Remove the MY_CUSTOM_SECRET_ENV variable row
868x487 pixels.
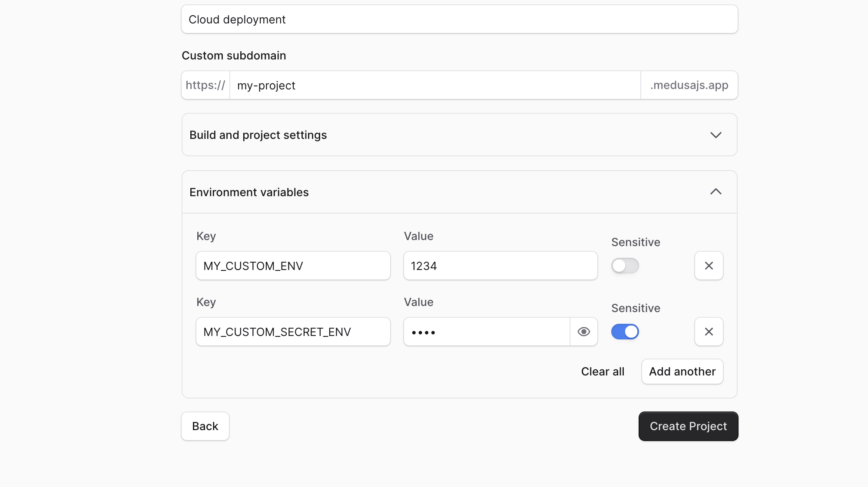709,332
